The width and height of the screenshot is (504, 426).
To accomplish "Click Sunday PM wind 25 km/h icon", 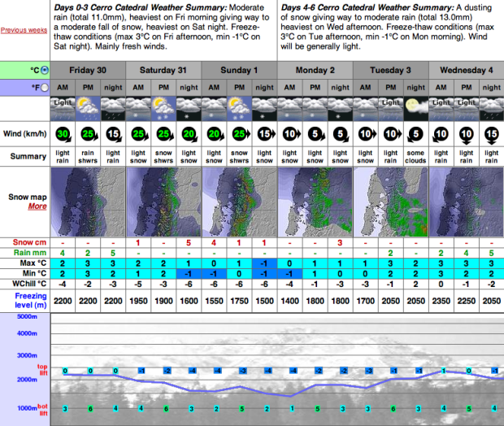I will (x=241, y=134).
